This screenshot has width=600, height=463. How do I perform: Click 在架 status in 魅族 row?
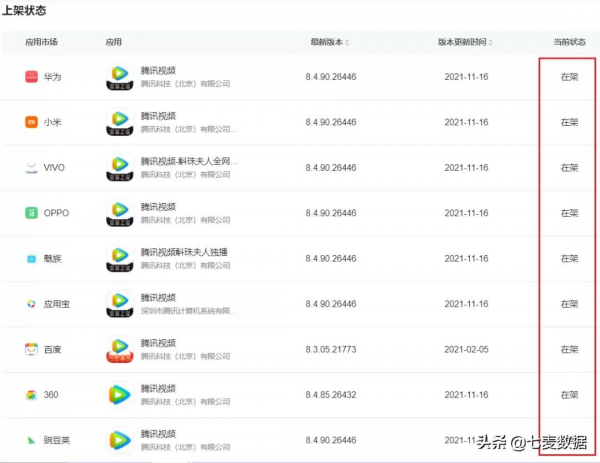click(x=569, y=259)
